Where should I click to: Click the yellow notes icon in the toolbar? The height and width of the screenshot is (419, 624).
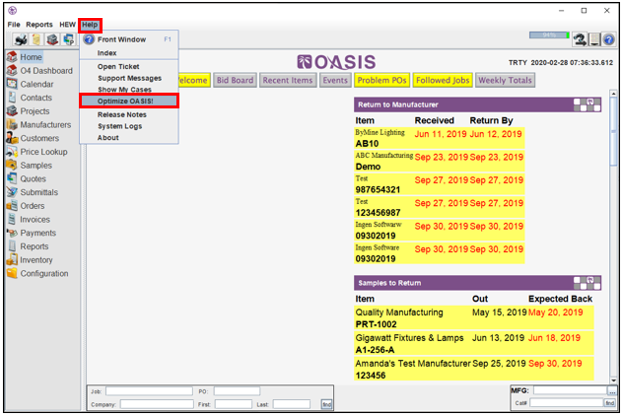coord(37,39)
